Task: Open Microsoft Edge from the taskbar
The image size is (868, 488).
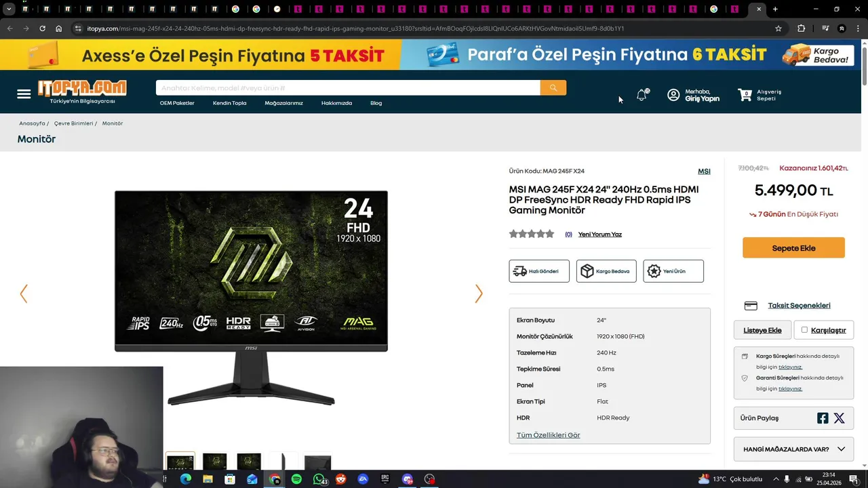Action: tap(186, 479)
